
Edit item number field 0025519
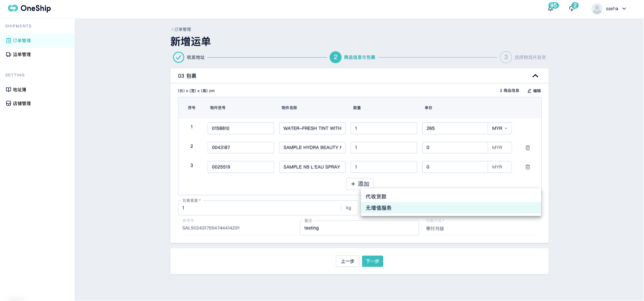(x=241, y=167)
